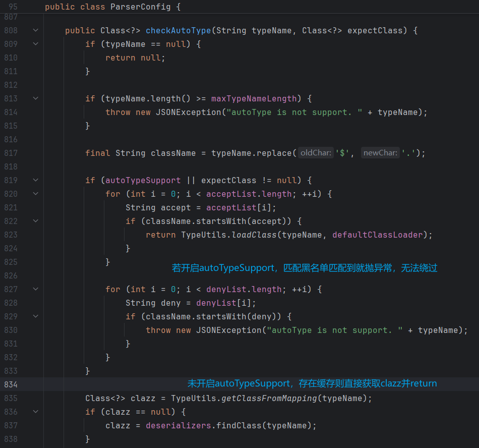Collapse the fold arrow on line 829
479x448 pixels.
[x=36, y=316]
